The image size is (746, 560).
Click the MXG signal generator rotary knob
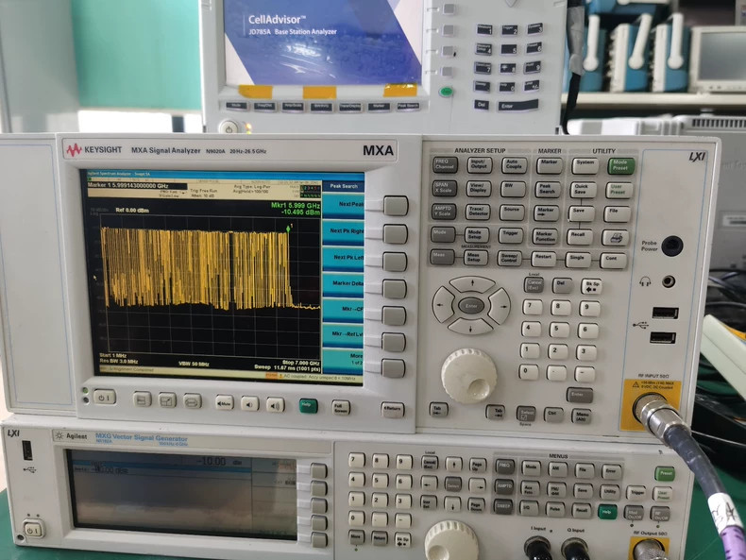(451, 540)
